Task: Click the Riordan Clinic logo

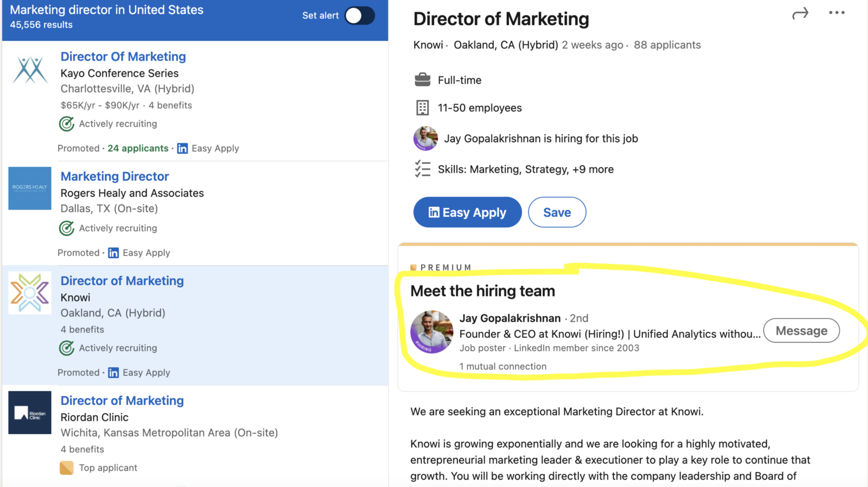Action: [30, 412]
